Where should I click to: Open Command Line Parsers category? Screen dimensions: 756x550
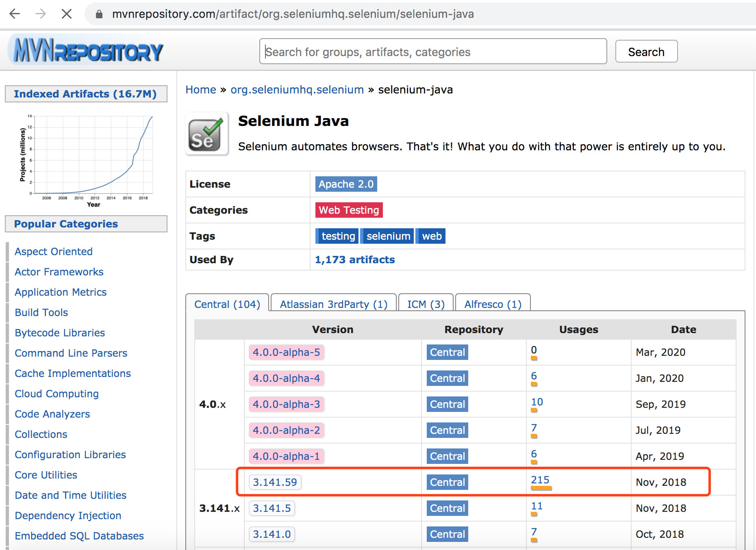click(71, 353)
